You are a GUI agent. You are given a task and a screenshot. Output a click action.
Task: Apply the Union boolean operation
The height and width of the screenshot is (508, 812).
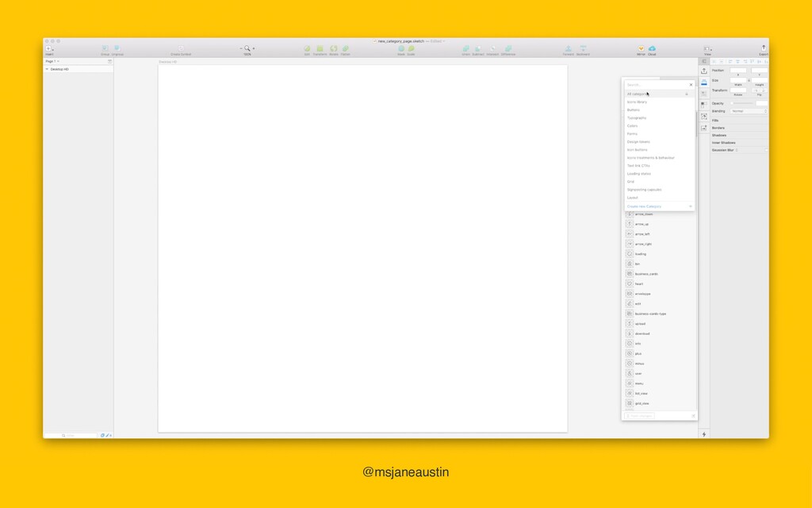click(x=465, y=48)
